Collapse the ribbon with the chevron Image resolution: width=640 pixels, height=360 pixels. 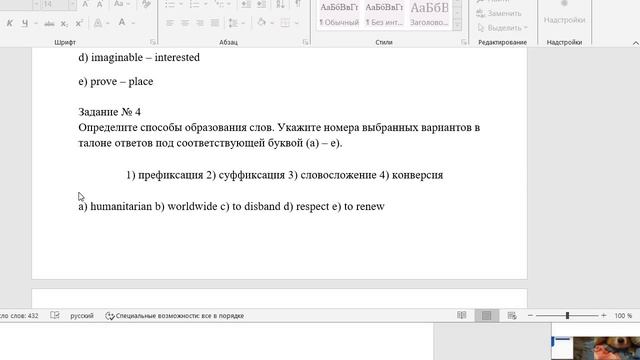pos(635,42)
